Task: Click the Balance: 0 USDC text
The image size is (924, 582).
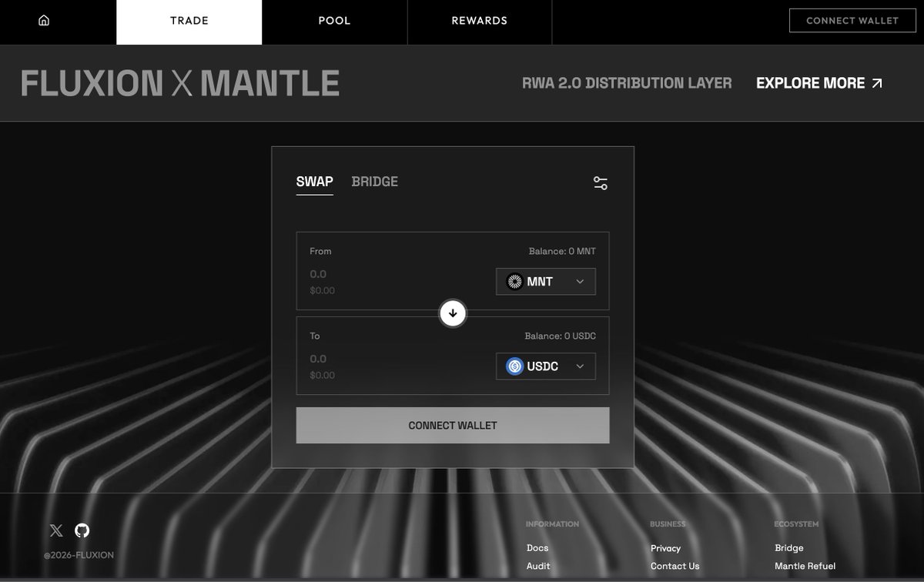Action: point(561,336)
